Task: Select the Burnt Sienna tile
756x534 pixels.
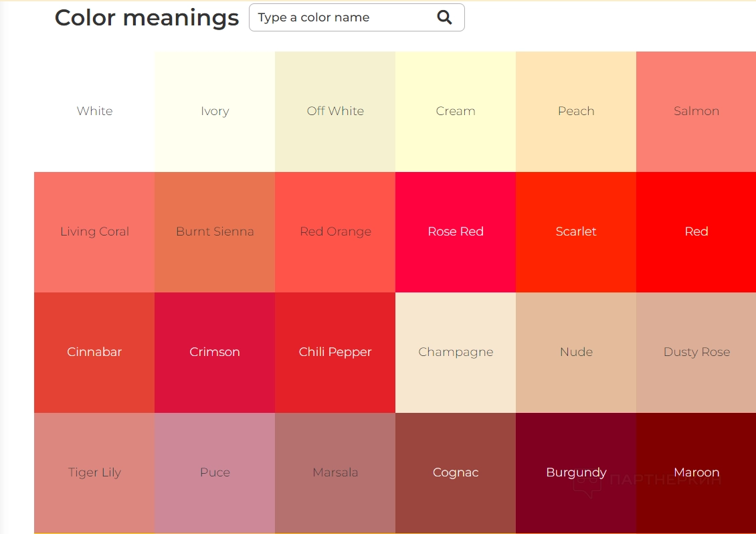Action: tap(215, 232)
